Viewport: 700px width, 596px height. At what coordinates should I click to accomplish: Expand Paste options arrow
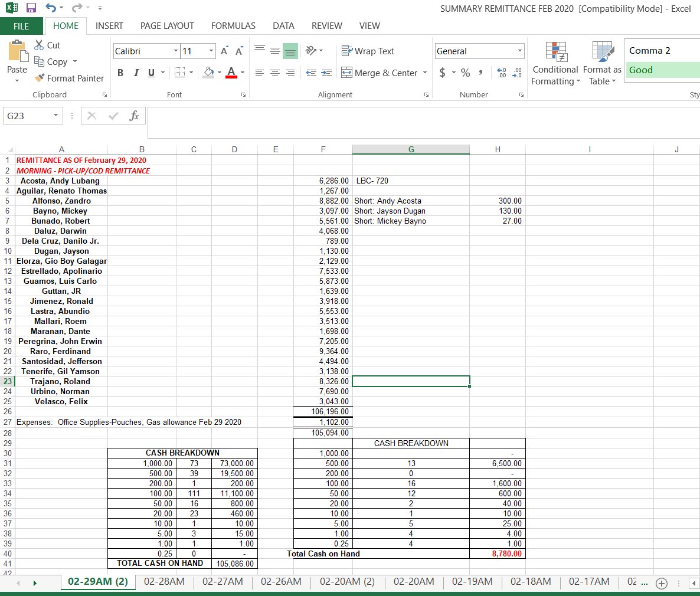pos(17,81)
